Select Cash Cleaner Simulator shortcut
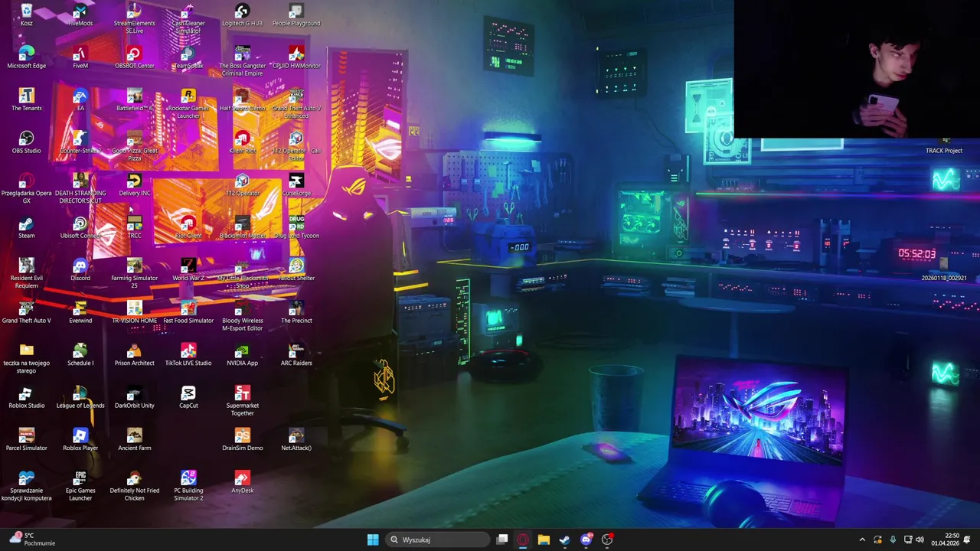The image size is (980, 551). click(188, 18)
